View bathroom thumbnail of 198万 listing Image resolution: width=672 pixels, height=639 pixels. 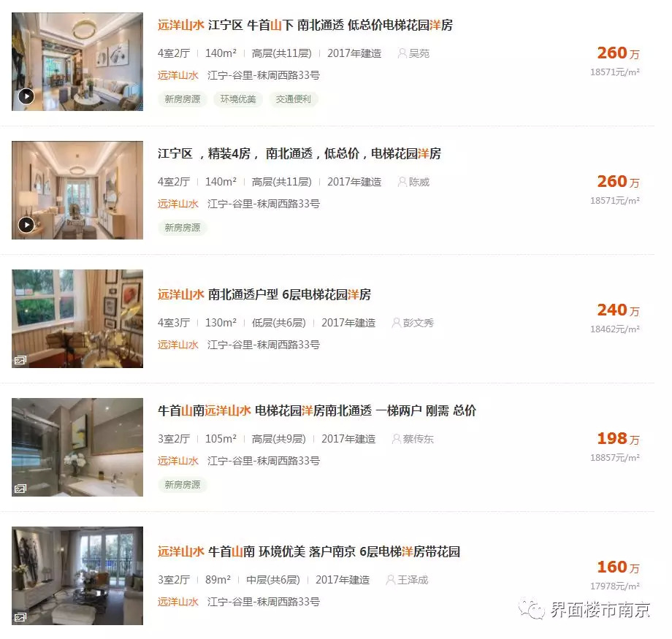[x=77, y=447]
